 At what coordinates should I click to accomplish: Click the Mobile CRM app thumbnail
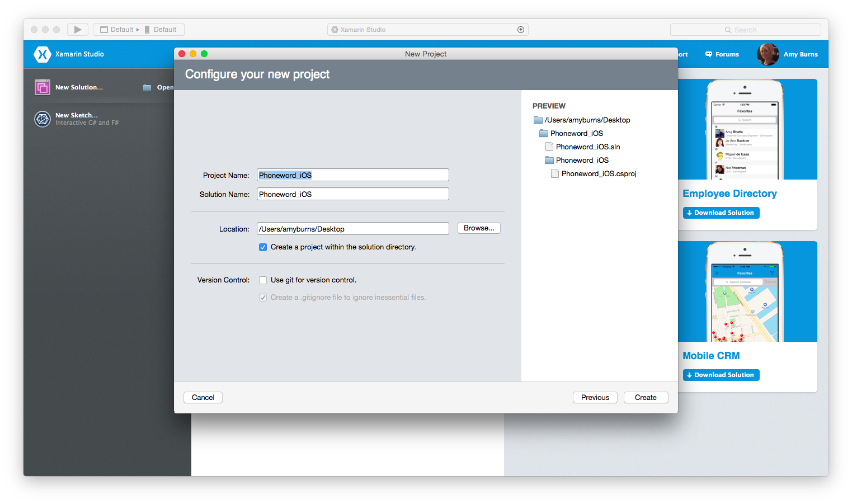click(x=745, y=291)
